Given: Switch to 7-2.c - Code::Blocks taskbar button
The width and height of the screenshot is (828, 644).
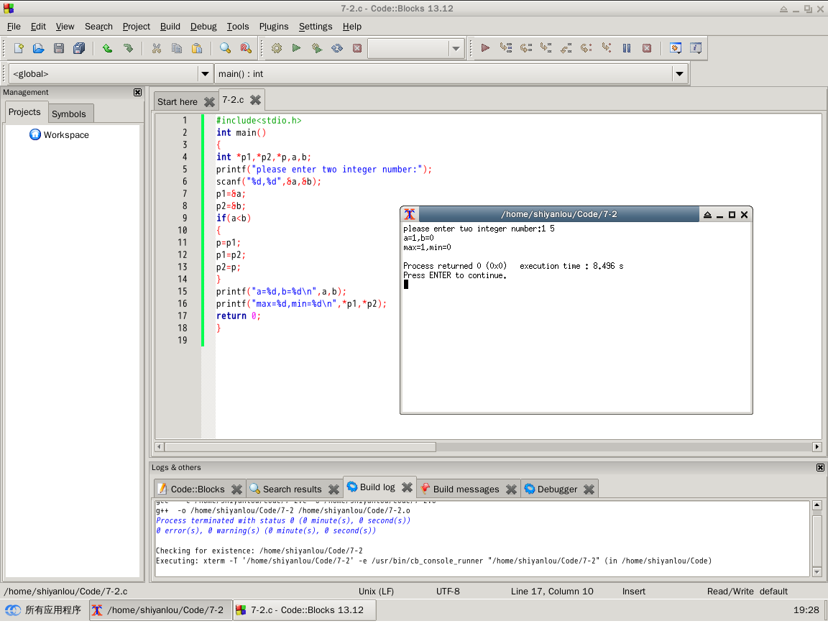Looking at the screenshot, I should pos(305,610).
